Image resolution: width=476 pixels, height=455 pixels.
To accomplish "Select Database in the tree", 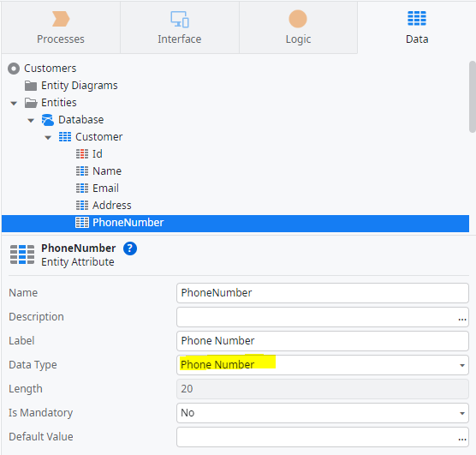I will 81,120.
